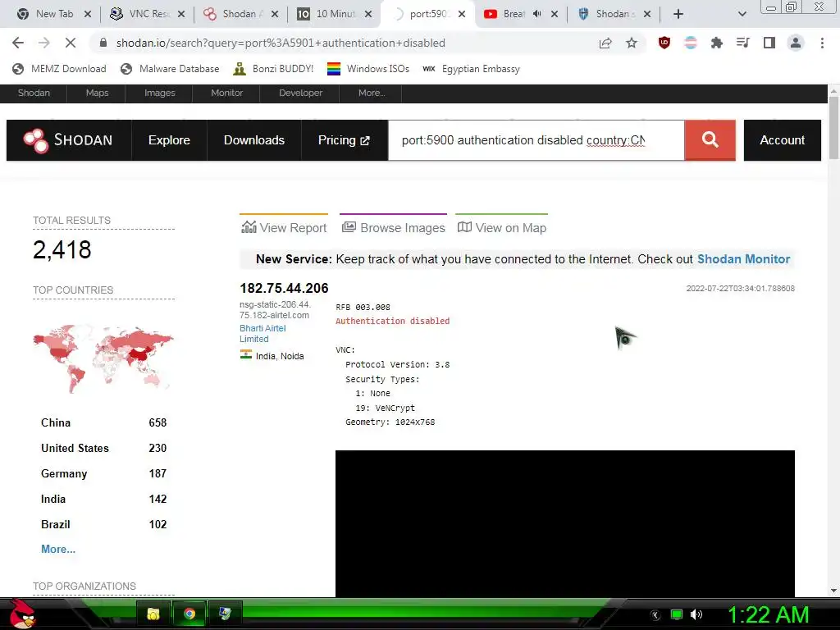Click the browser back arrow

(x=18, y=43)
